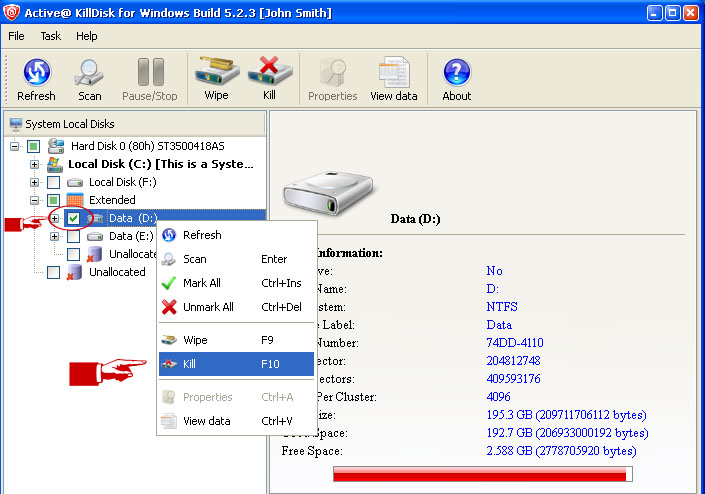Click the serial number 74DD-4110
The height and width of the screenshot is (494, 705).
tap(515, 343)
